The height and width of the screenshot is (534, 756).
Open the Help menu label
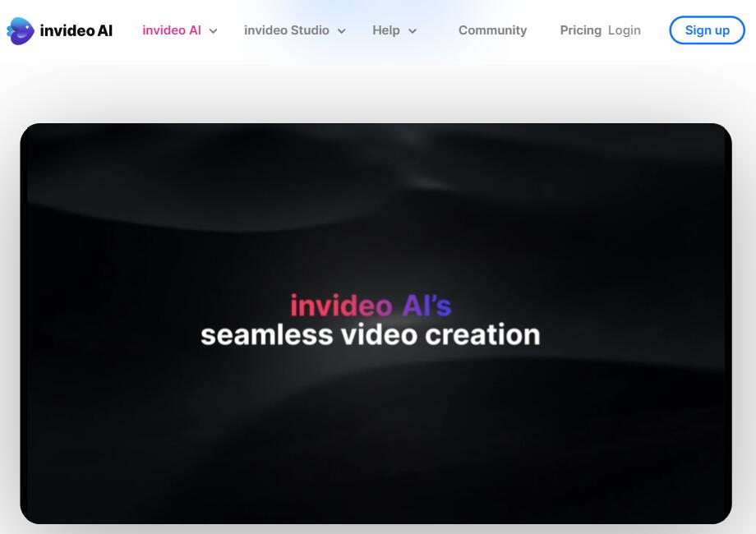385,30
